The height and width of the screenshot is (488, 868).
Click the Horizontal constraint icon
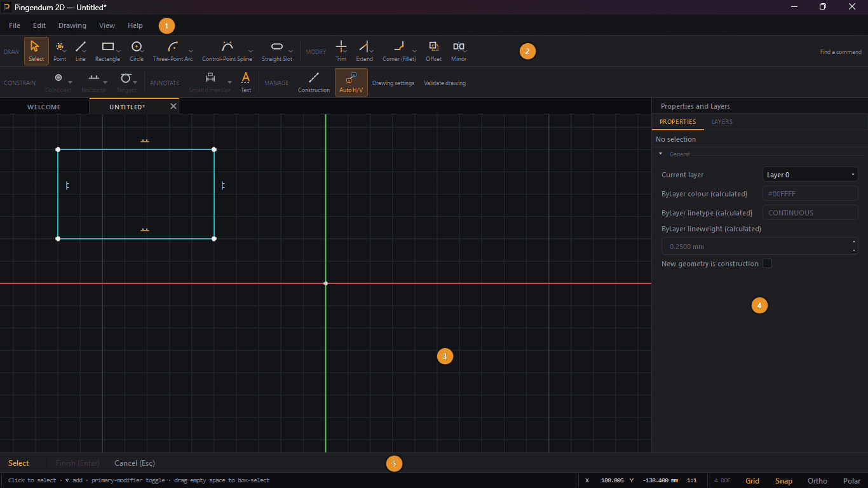[x=94, y=78]
